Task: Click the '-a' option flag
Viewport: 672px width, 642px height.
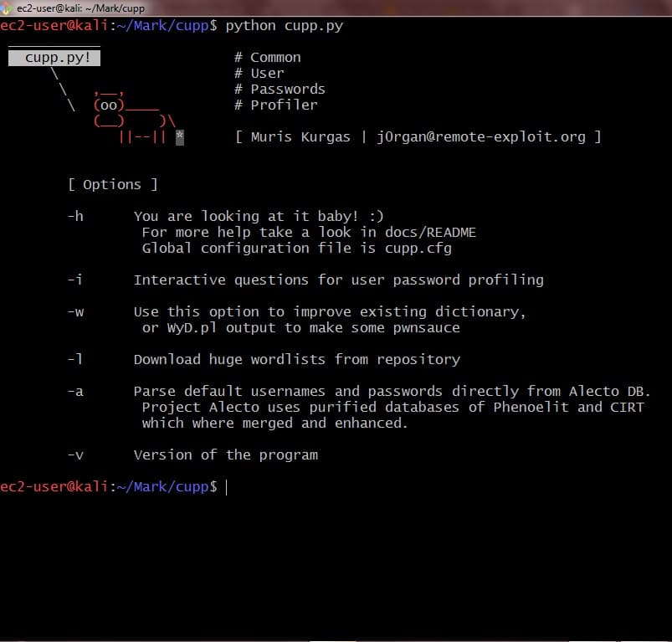Action: [75, 391]
